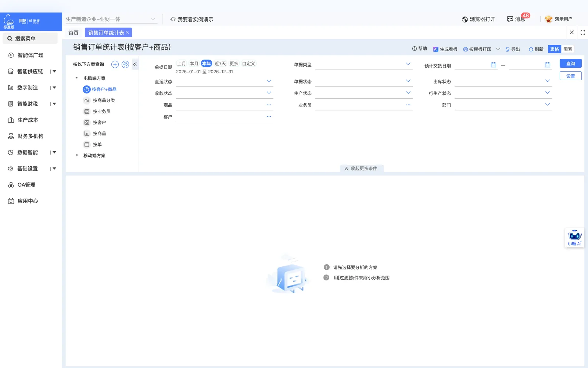Select 自定义 date range

click(249, 63)
